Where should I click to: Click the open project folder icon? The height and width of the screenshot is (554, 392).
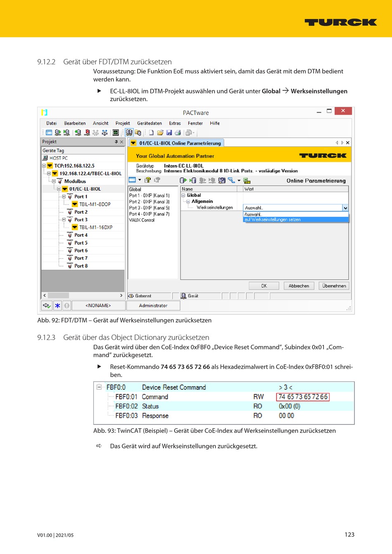pyautogui.click(x=160, y=133)
